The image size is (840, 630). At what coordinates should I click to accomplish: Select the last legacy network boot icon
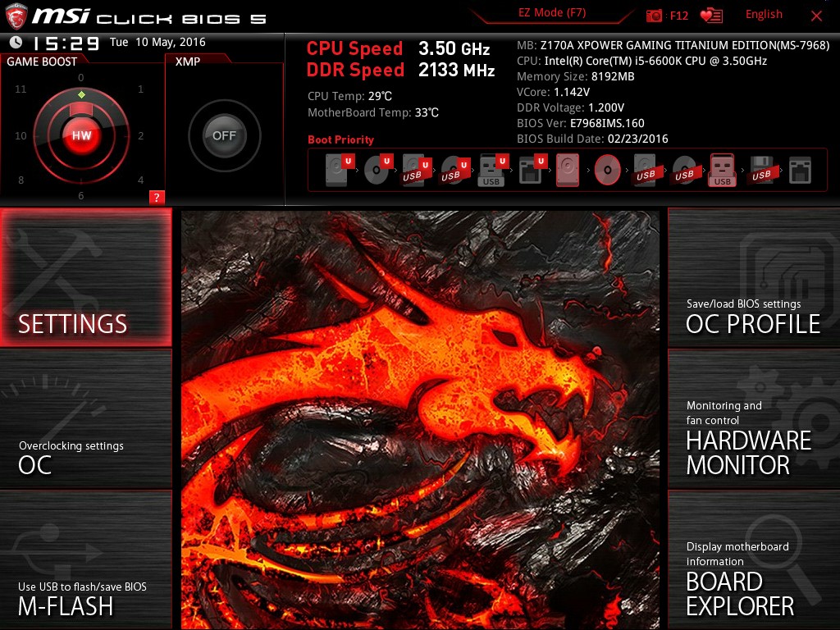tap(801, 171)
